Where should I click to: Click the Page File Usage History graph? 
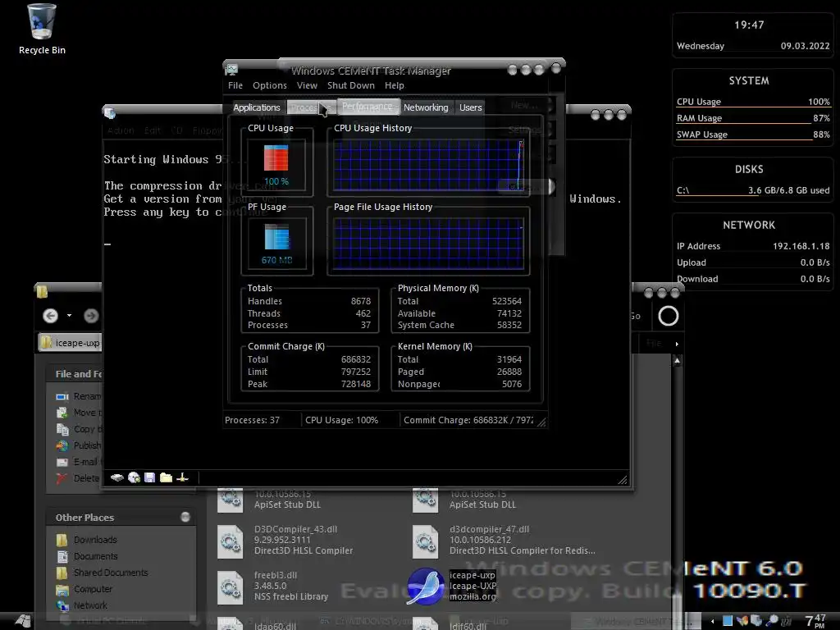pyautogui.click(x=428, y=244)
